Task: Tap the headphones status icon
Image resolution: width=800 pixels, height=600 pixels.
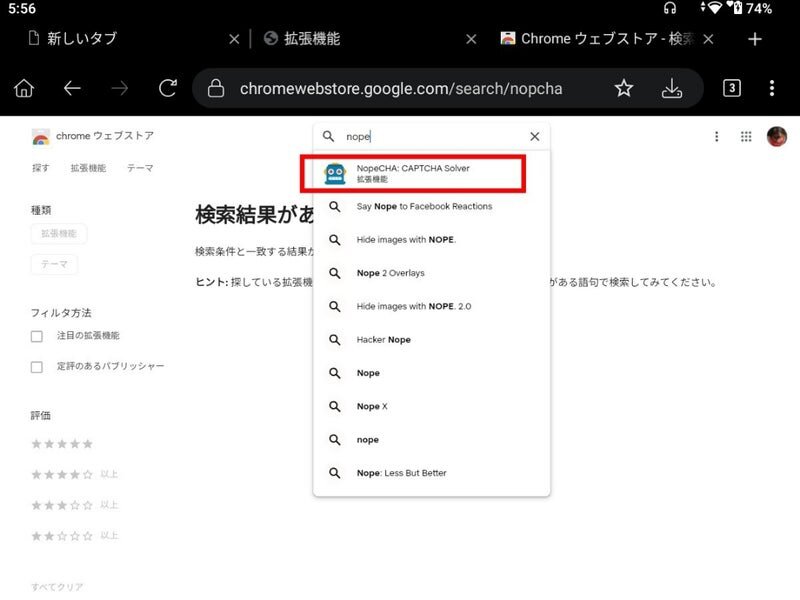Action: (x=670, y=8)
